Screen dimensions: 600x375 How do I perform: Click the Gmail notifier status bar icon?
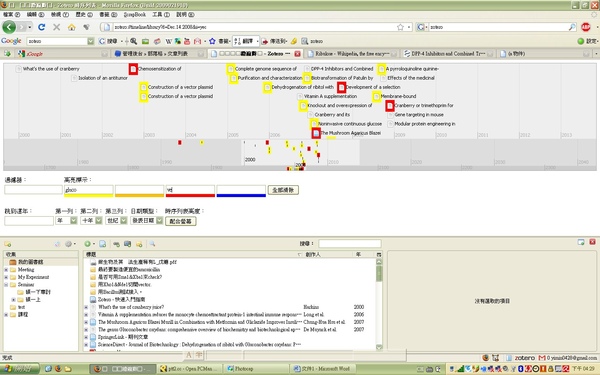point(541,358)
